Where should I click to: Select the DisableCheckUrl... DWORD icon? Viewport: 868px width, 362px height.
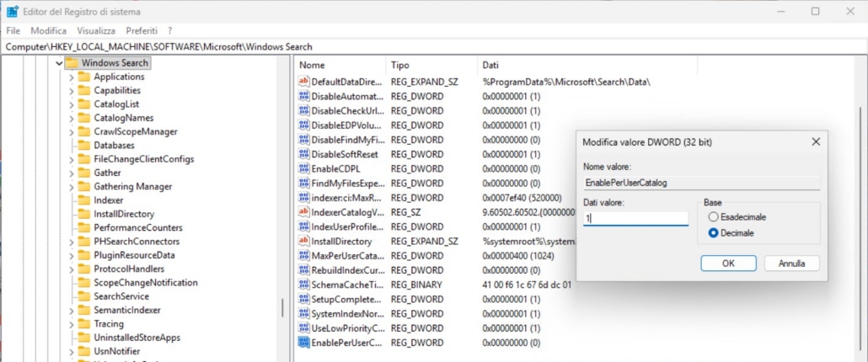point(303,110)
